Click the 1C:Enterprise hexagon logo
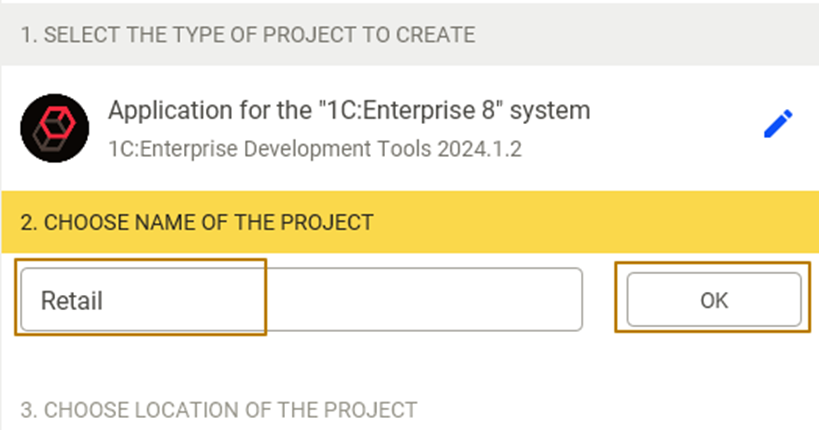 coord(54,129)
